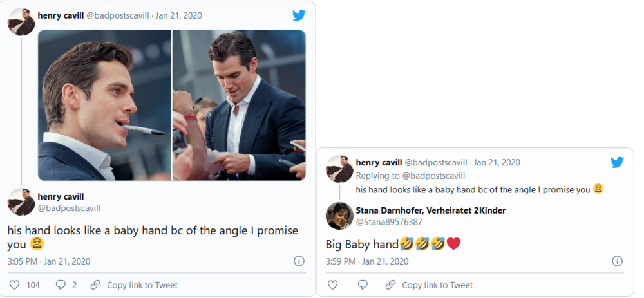Click the small avatar left of the photos
The width and height of the screenshot is (644, 298).
[21, 23]
